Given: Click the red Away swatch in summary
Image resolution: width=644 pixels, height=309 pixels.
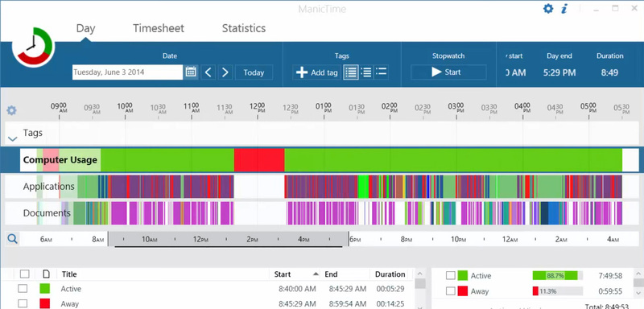Looking at the screenshot, I should [462, 291].
